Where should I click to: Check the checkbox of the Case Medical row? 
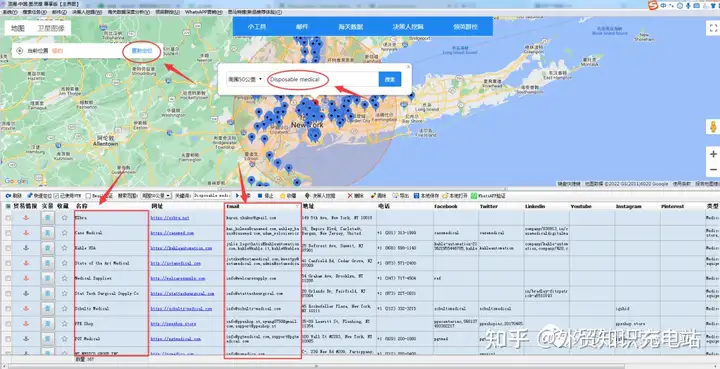[x=8, y=233]
